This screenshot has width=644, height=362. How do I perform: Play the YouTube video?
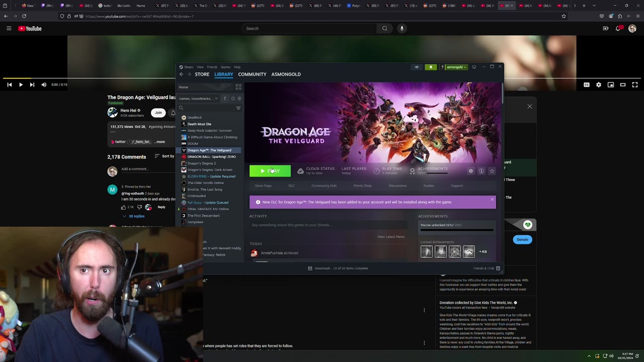pos(21,84)
